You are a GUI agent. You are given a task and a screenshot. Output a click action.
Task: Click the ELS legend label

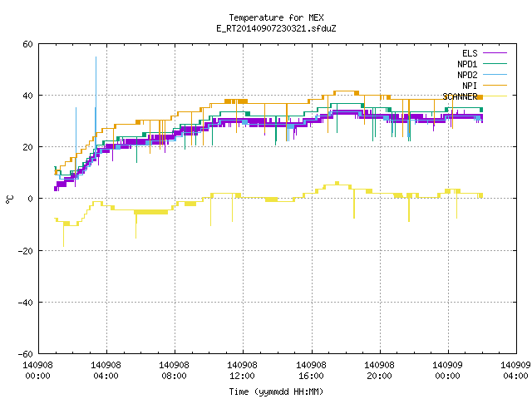470,53
